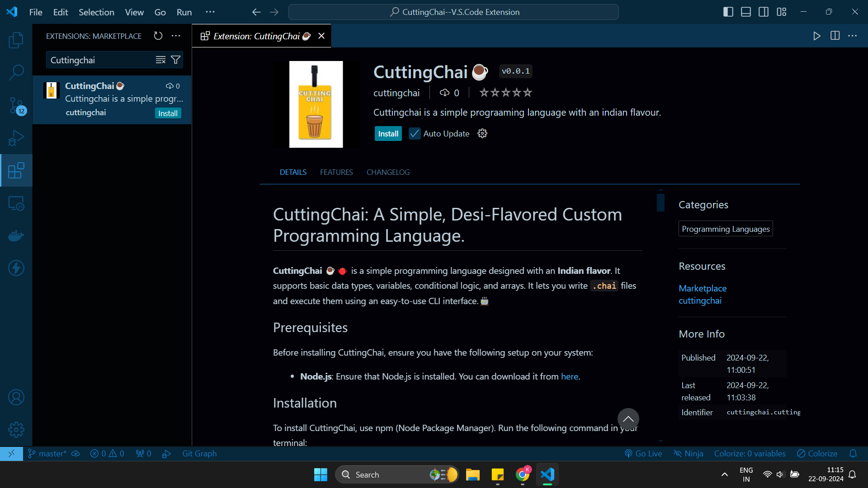Open the Search view icon
868x488 pixels.
click(16, 72)
